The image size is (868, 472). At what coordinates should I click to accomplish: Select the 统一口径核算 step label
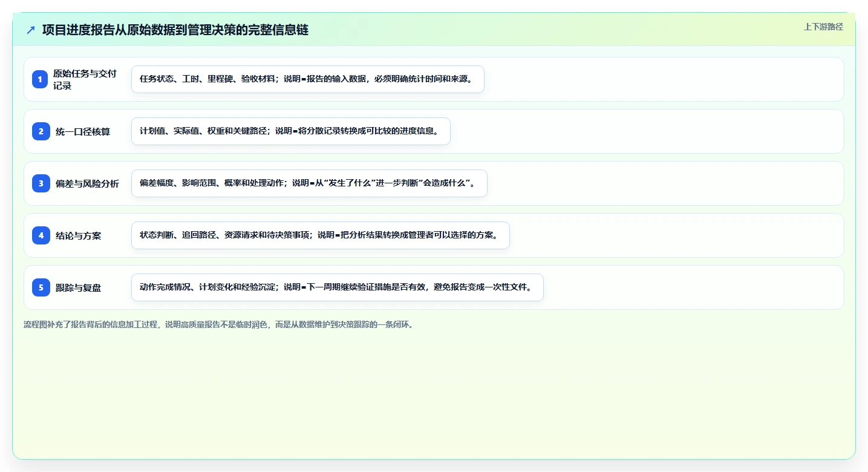tap(83, 131)
